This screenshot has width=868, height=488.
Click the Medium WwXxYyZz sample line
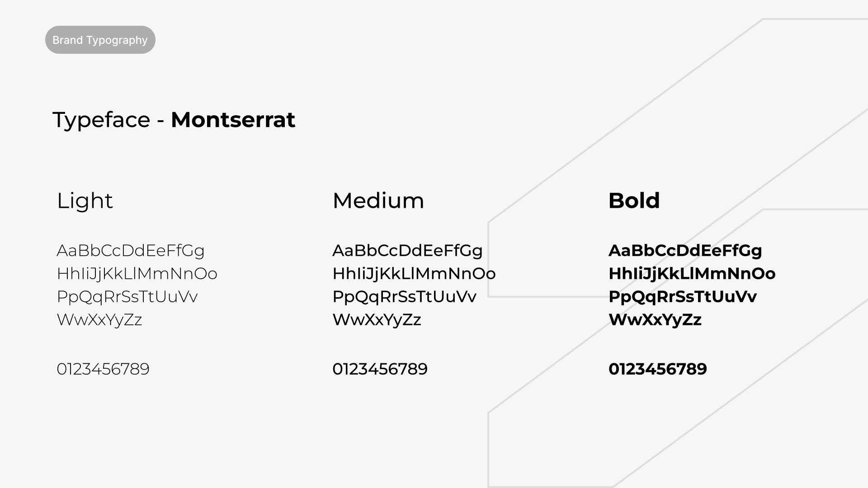(x=377, y=320)
